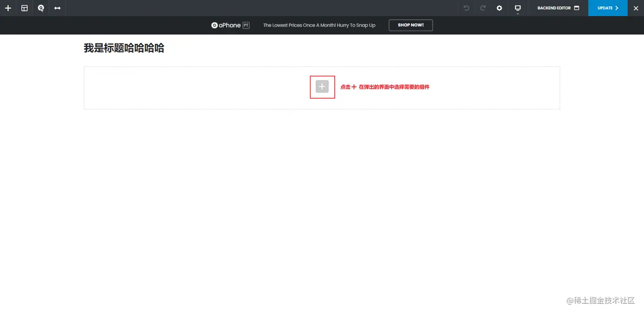
Task: Switch to BACKEND EDITOR
Action: pyautogui.click(x=558, y=8)
